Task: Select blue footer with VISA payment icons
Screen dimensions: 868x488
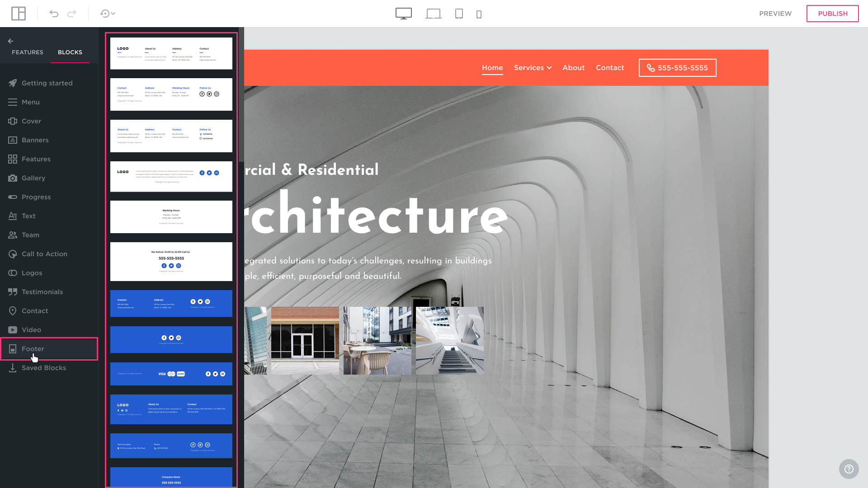Action: [171, 374]
